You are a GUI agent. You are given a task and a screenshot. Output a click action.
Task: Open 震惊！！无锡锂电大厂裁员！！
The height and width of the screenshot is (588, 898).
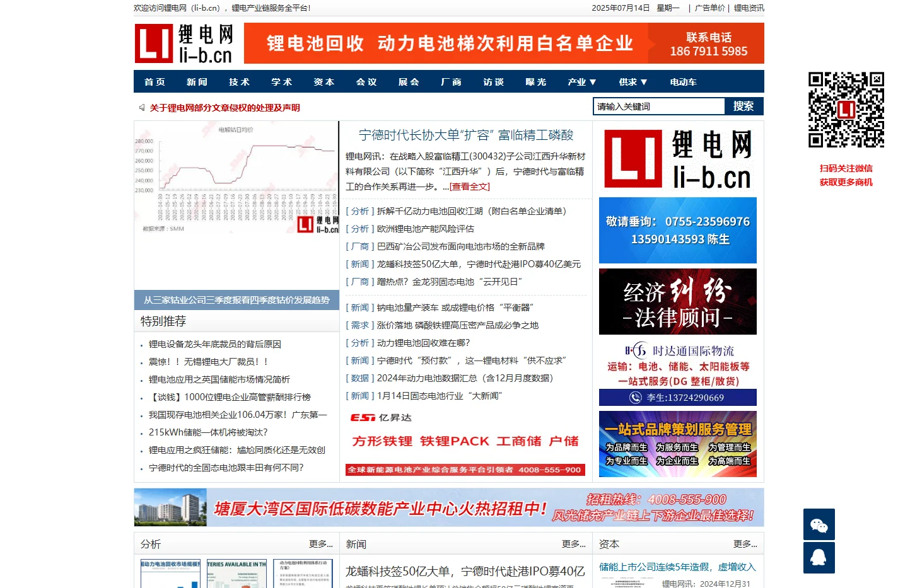(x=209, y=362)
